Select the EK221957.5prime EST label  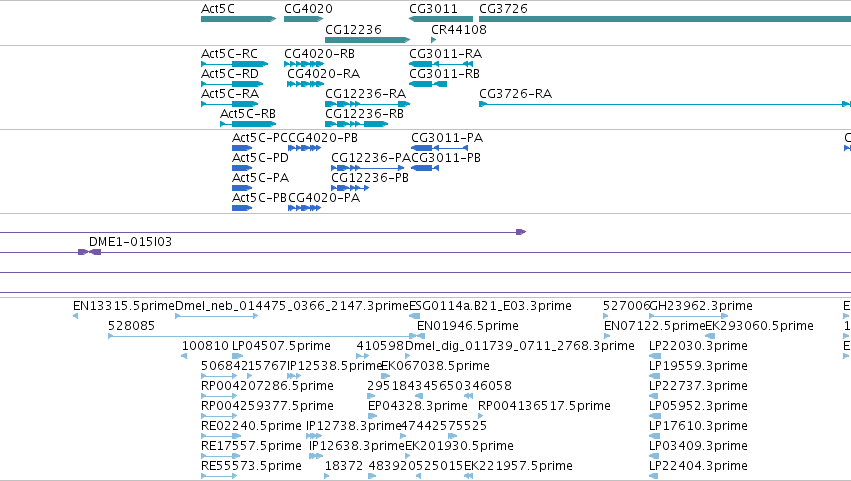click(518, 467)
